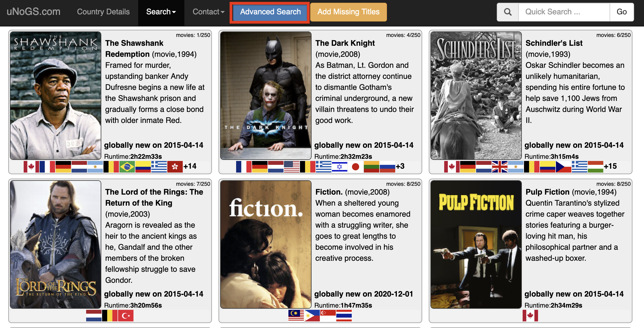
Task: Click Runtime 1h47m35s text
Action: [x=343, y=305]
